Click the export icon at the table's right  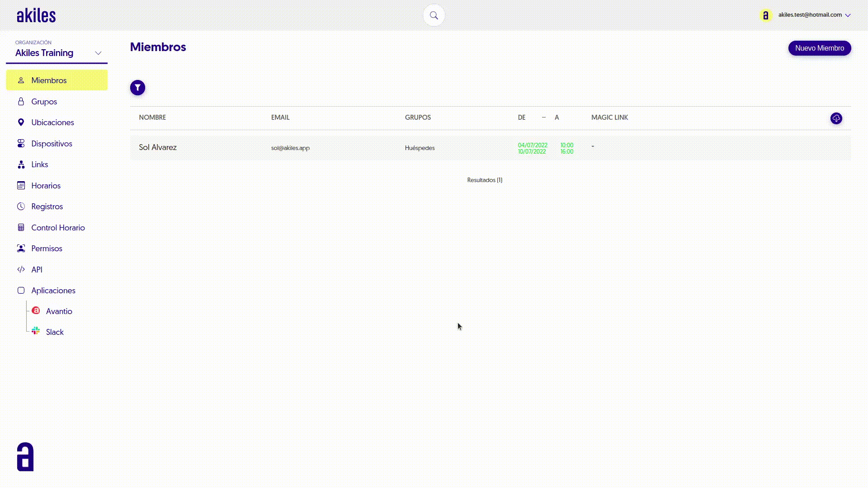pyautogui.click(x=836, y=118)
